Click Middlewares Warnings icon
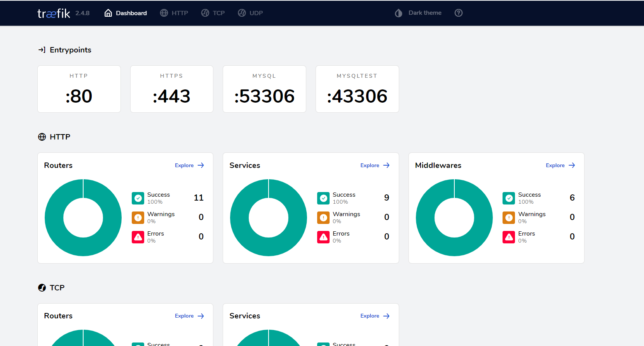 coord(509,218)
